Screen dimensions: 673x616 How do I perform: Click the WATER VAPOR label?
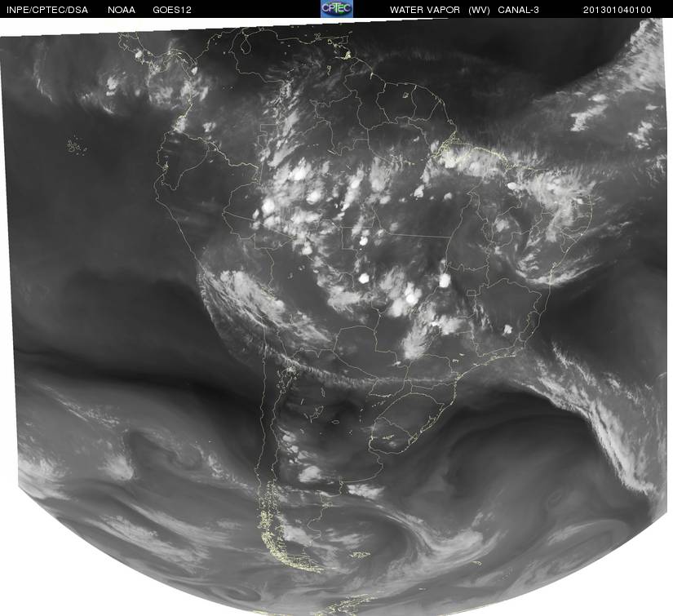click(424, 10)
